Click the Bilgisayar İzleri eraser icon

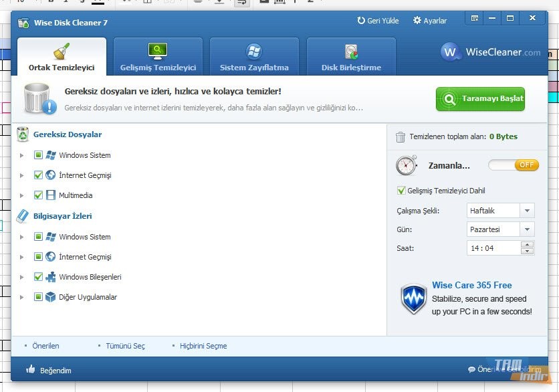pyautogui.click(x=23, y=216)
